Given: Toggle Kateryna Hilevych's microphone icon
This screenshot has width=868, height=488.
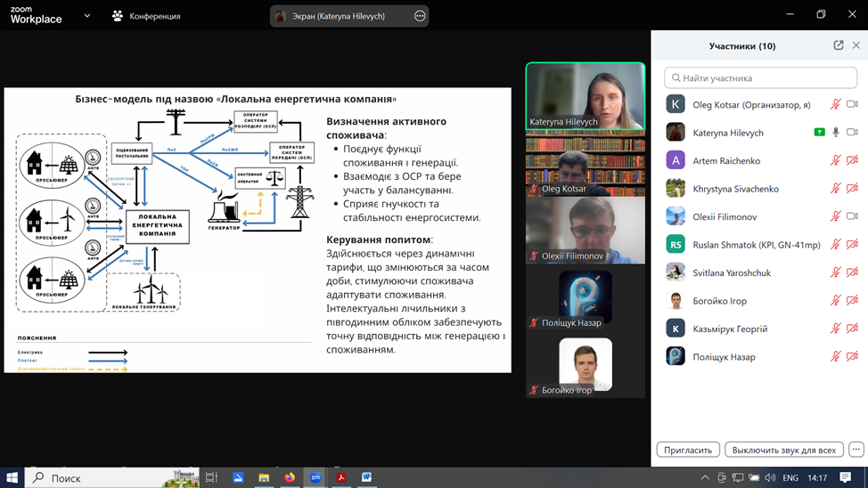Looking at the screenshot, I should pos(835,132).
